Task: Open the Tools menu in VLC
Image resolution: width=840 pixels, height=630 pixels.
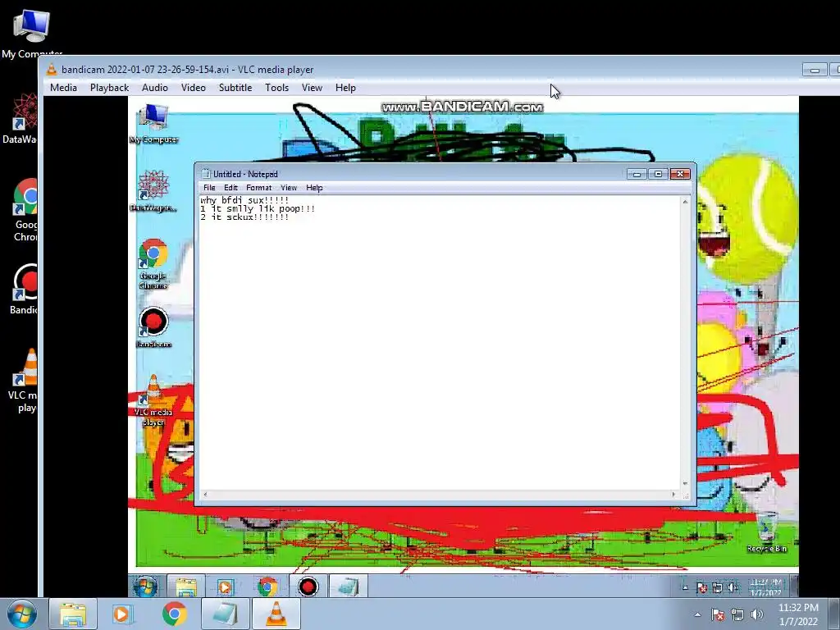Action: 276,87
